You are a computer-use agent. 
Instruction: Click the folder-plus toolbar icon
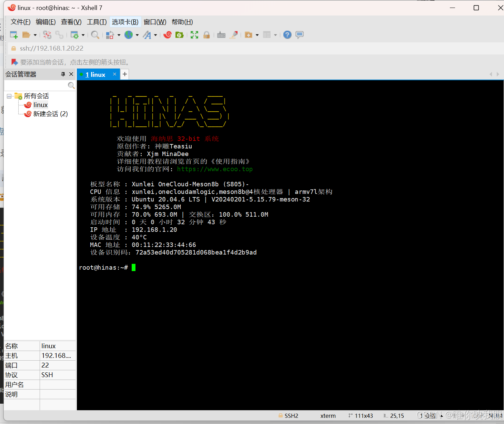(249, 35)
